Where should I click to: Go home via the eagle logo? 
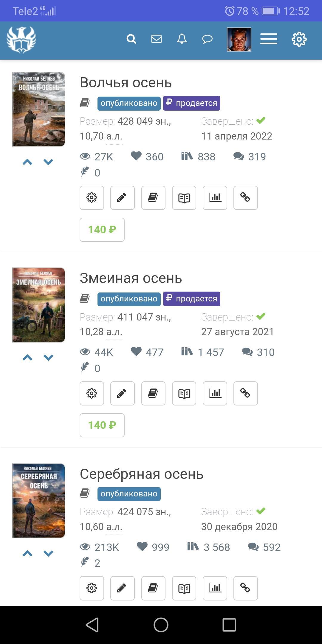[21, 40]
